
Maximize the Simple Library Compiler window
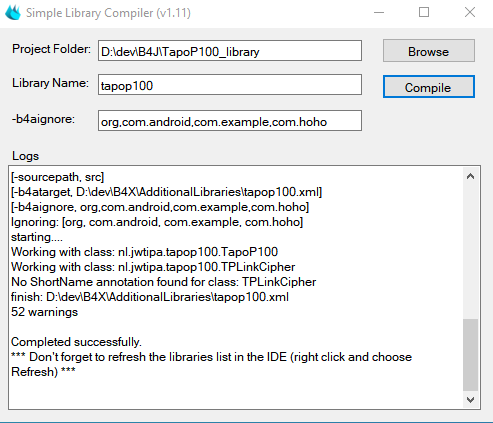pos(424,13)
